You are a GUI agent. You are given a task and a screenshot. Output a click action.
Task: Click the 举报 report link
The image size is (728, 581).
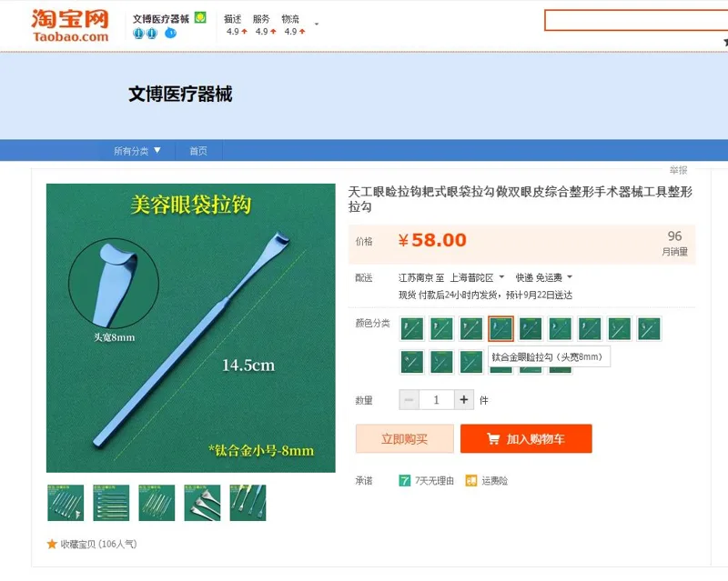tap(678, 170)
